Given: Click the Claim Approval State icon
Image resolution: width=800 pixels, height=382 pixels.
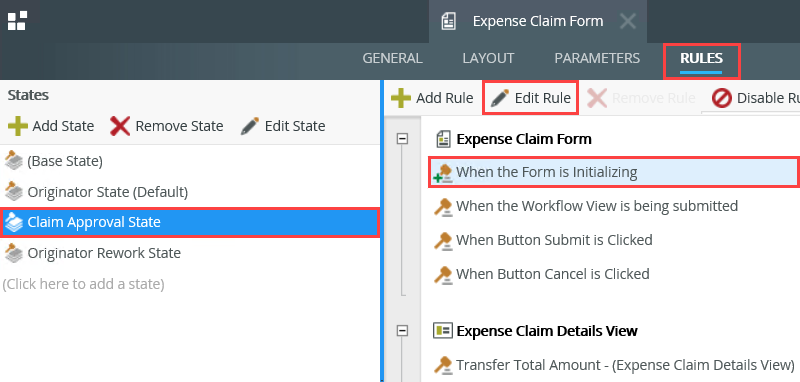Looking at the screenshot, I should (14, 222).
